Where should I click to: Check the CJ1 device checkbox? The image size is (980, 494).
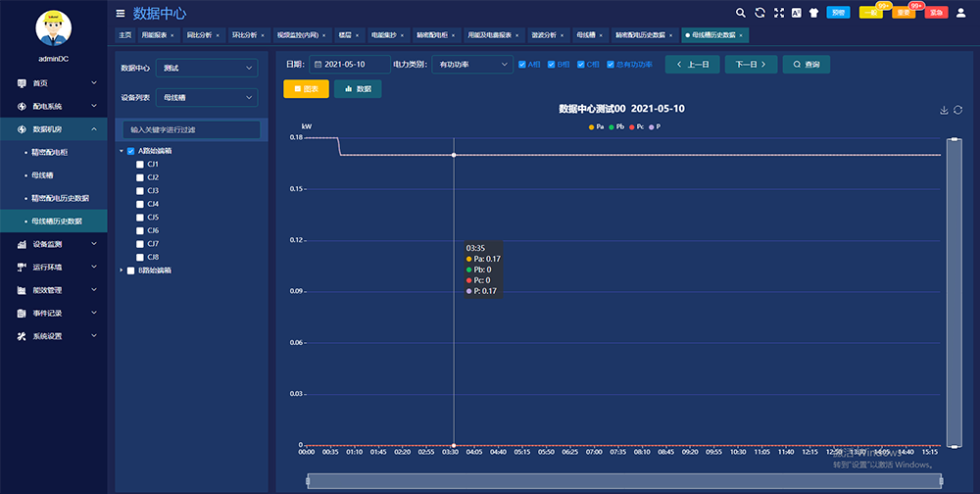pyautogui.click(x=140, y=164)
